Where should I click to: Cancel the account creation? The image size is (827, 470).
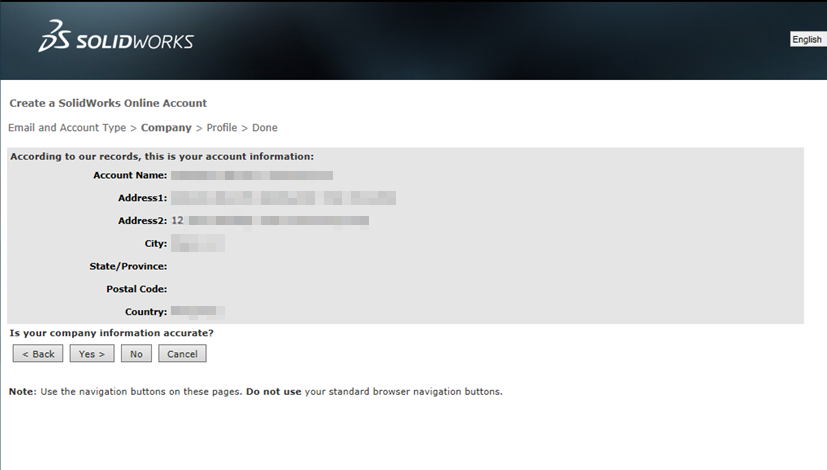click(x=182, y=354)
